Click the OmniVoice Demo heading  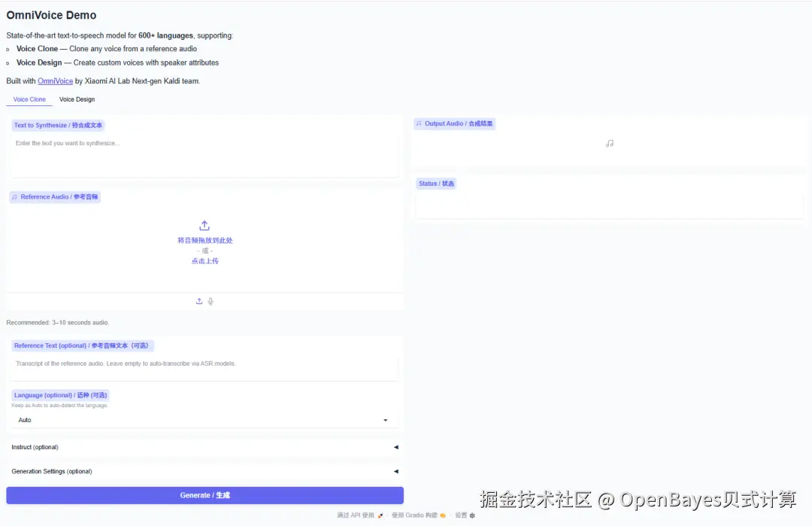(x=51, y=16)
